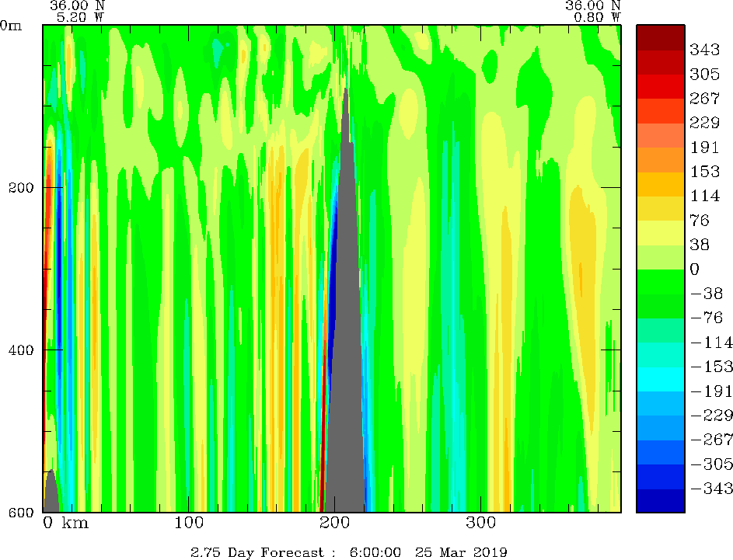The height and width of the screenshot is (560, 733).
Task: Click the 2.75 Day Forecast caption
Action: click(257, 552)
